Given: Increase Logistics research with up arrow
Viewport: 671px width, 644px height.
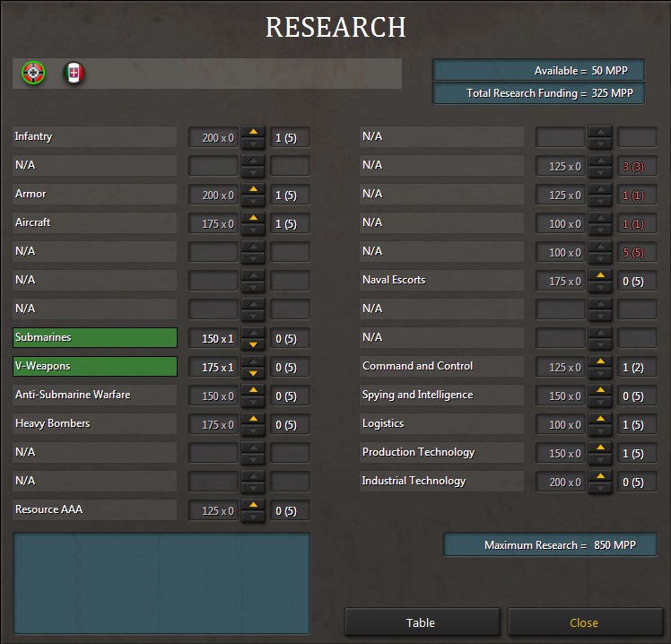Looking at the screenshot, I should (601, 419).
